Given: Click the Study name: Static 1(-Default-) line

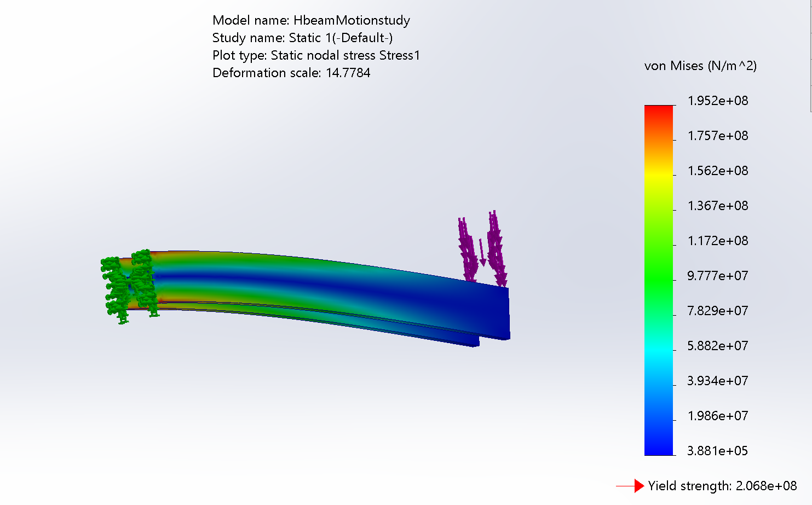Looking at the screenshot, I should point(302,38).
